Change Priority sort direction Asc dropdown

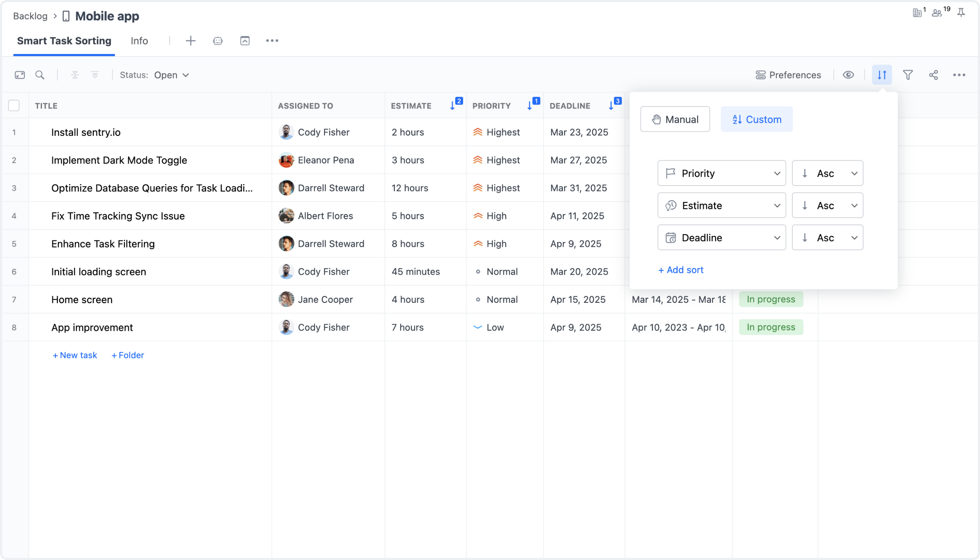pos(827,174)
